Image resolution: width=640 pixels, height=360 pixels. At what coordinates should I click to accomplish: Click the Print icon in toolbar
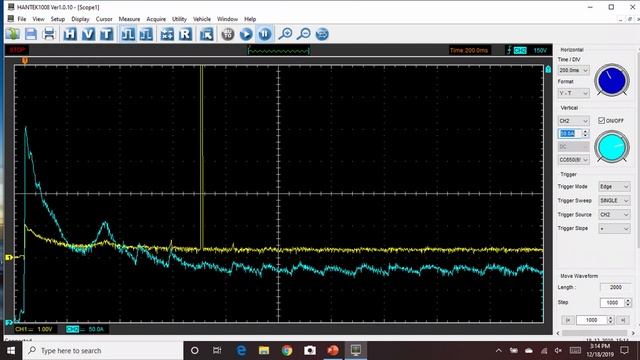49,34
